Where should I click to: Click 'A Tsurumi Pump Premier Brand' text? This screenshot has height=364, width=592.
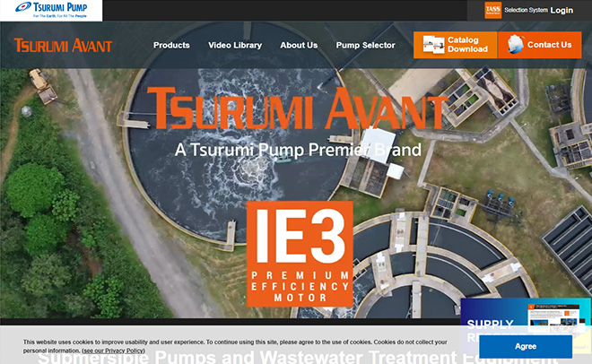pos(298,150)
